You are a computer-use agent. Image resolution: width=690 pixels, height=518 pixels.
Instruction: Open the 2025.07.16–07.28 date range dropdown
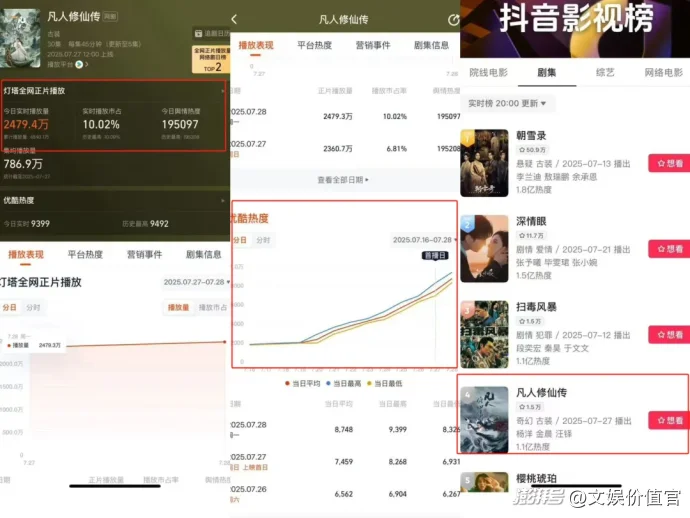pyautogui.click(x=424, y=240)
